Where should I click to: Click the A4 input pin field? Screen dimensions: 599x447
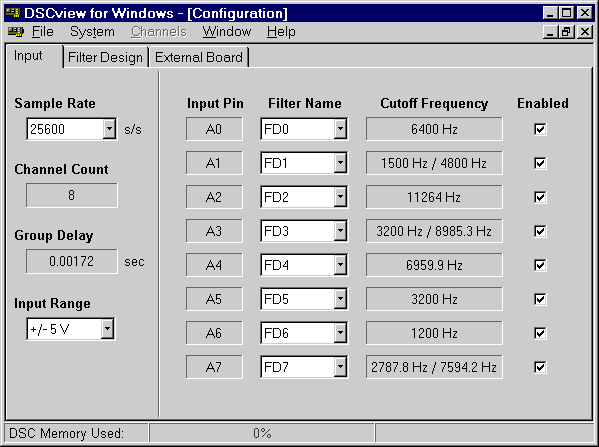(x=214, y=265)
